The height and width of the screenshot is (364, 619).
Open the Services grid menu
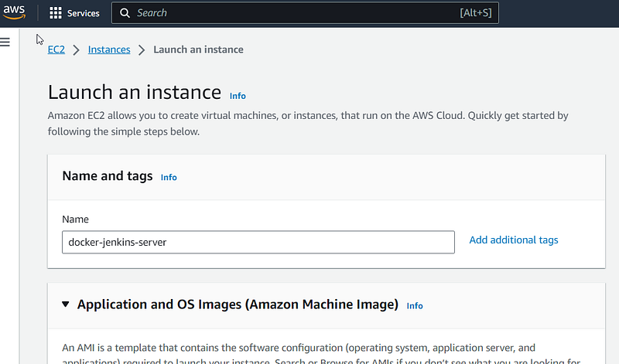point(55,13)
